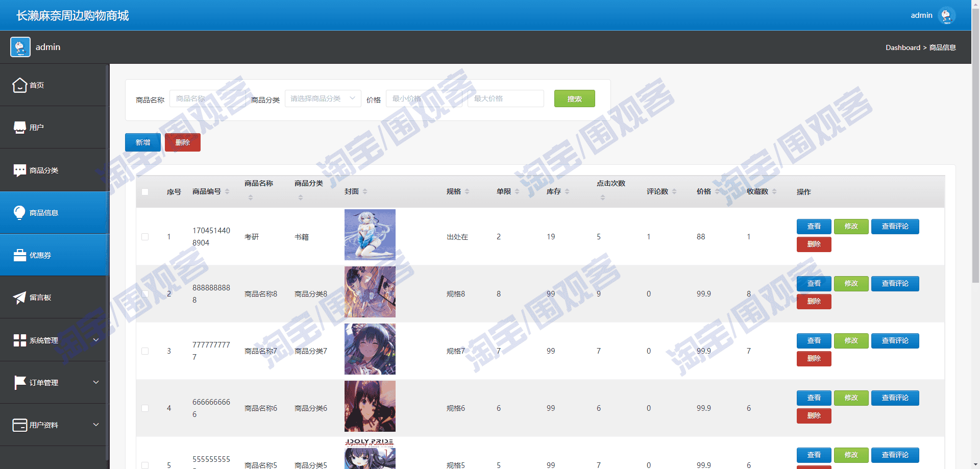Open the 商品分类 menu item
980x469 pixels.
point(53,170)
